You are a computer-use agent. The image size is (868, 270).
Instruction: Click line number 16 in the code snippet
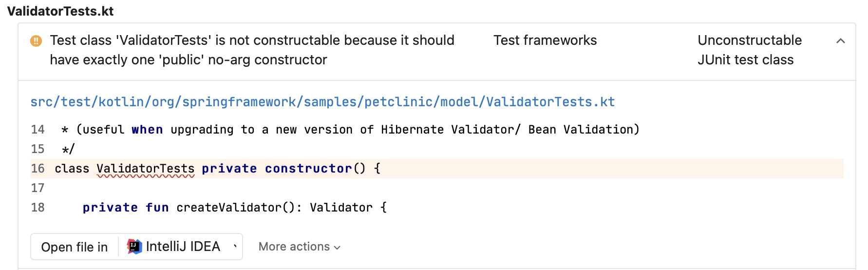pyautogui.click(x=38, y=169)
